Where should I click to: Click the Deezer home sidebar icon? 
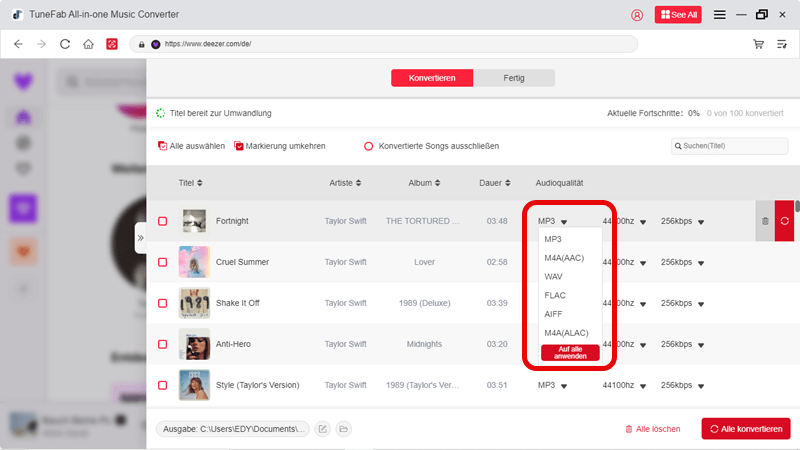23,117
